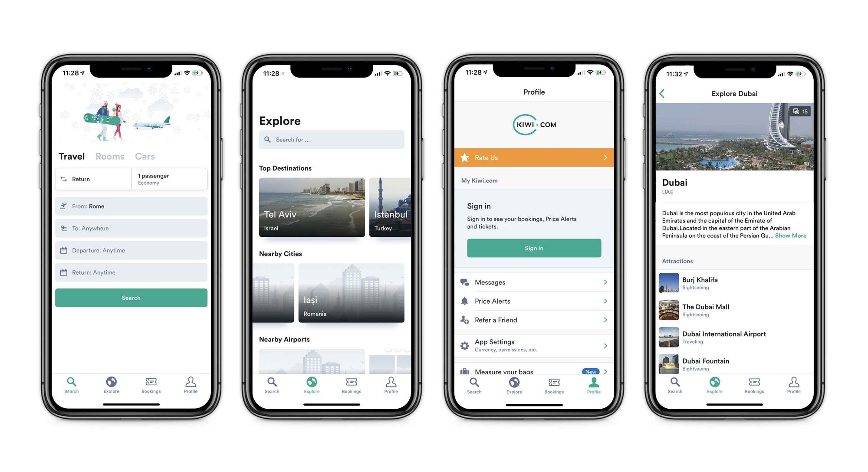This screenshot has width=868, height=472.
Task: Click the green Search button
Action: [131, 297]
